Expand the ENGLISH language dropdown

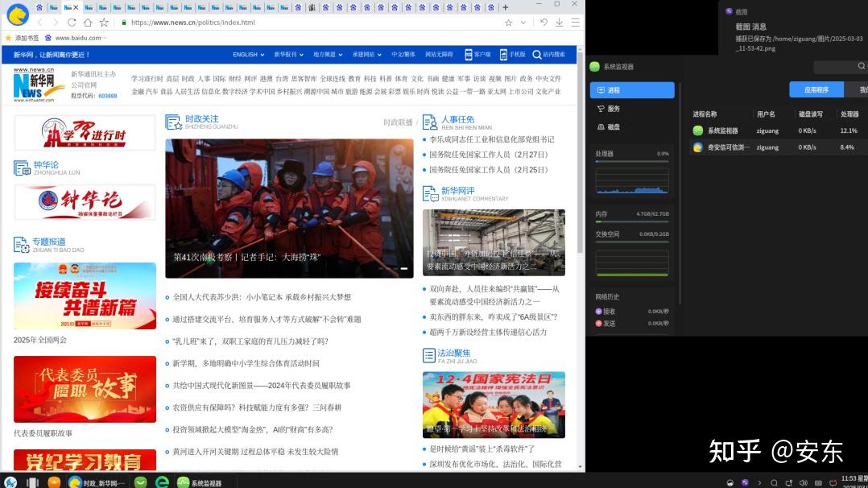246,54
